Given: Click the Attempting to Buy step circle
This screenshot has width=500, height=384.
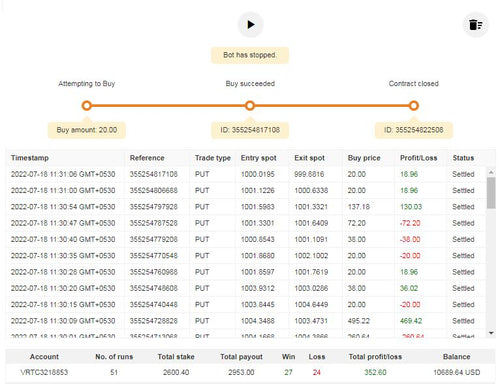Looking at the screenshot, I should 87,106.
